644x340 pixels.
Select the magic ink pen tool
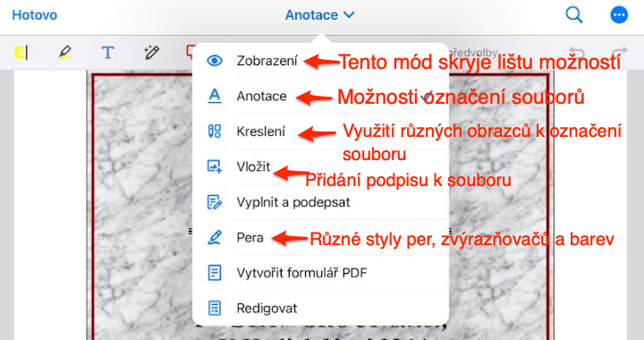click(151, 53)
